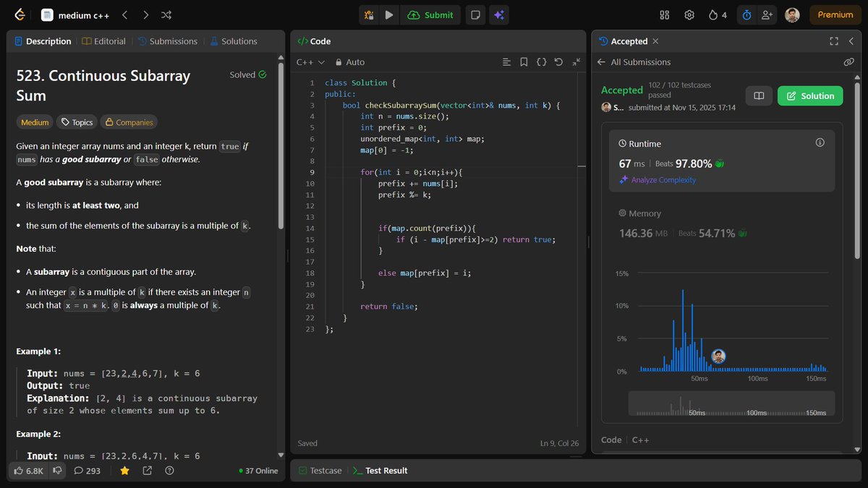Expand the code editor to fullscreen
Screen dimensions: 868x488
tap(576, 62)
